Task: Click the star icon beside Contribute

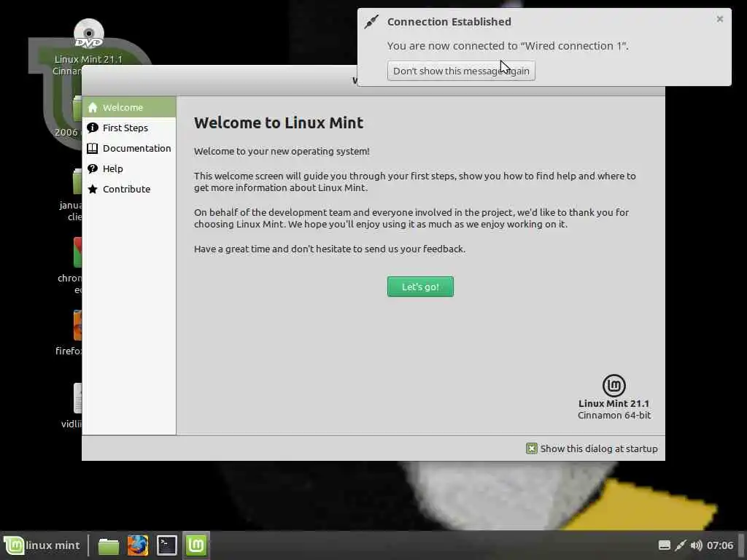Action: [93, 189]
